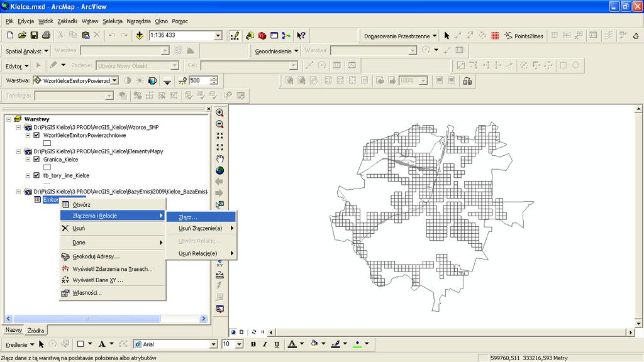
Task: Select the Pan hand tool
Action: tap(219, 158)
